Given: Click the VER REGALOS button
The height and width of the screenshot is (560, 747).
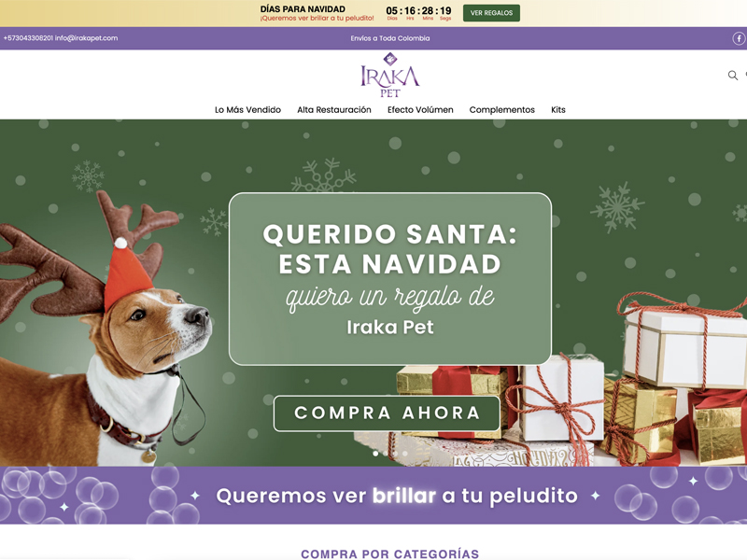Looking at the screenshot, I should (492, 13).
